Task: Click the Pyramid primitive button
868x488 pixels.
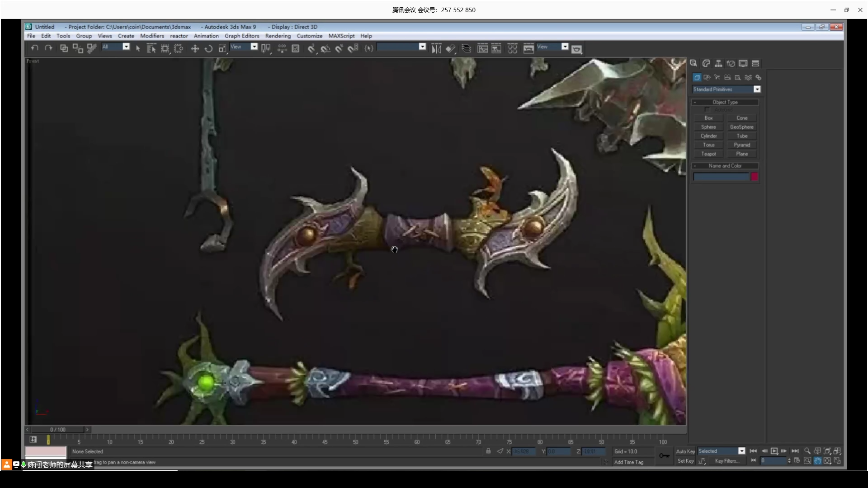Action: point(742,145)
